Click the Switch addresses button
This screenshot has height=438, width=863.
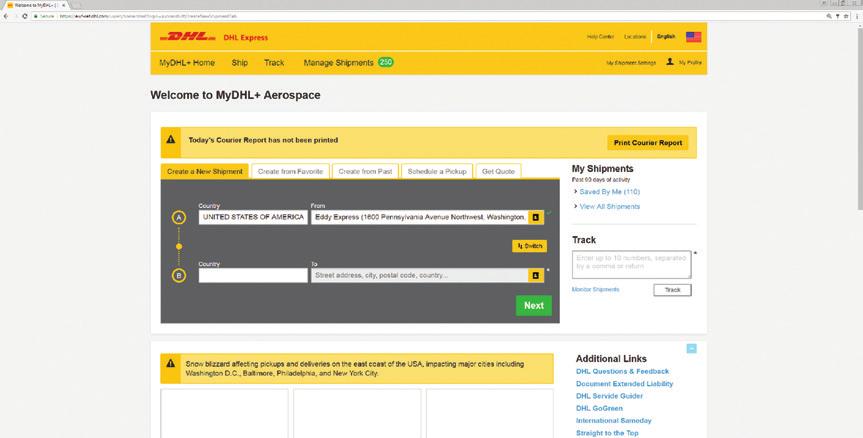click(x=529, y=246)
